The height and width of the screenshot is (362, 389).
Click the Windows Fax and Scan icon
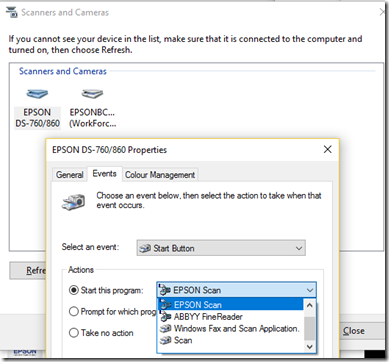(166, 329)
